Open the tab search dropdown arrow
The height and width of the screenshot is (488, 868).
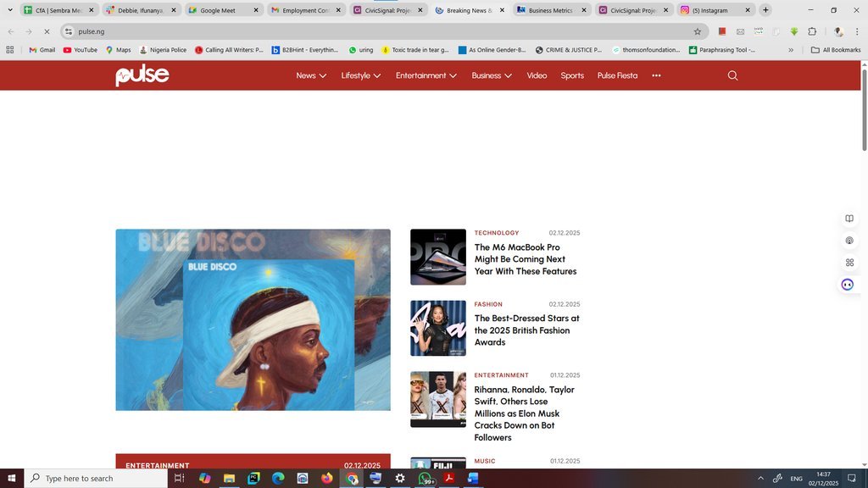(x=10, y=10)
